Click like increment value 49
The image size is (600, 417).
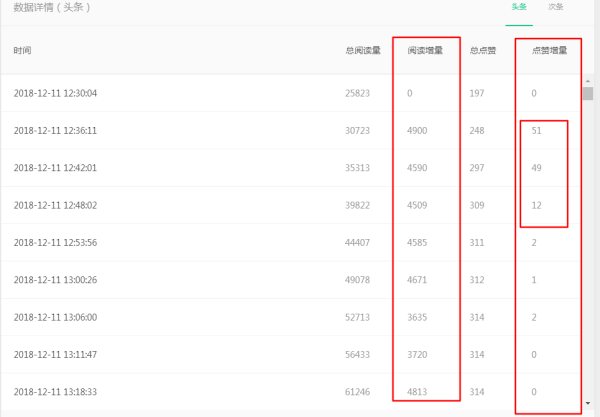pos(536,168)
